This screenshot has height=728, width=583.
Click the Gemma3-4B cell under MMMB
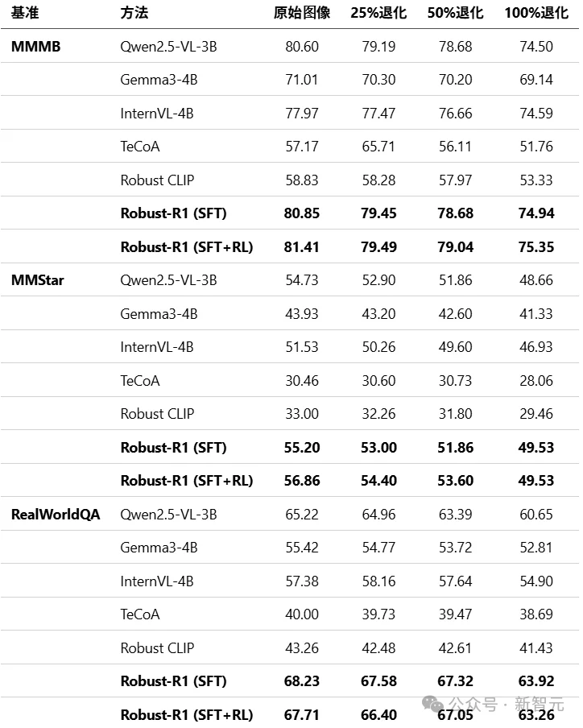pos(159,80)
